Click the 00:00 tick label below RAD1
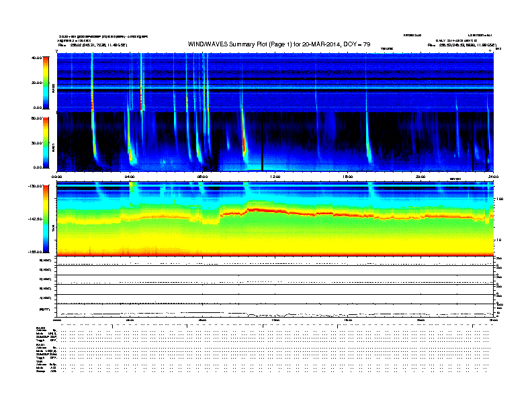 pyautogui.click(x=56, y=177)
